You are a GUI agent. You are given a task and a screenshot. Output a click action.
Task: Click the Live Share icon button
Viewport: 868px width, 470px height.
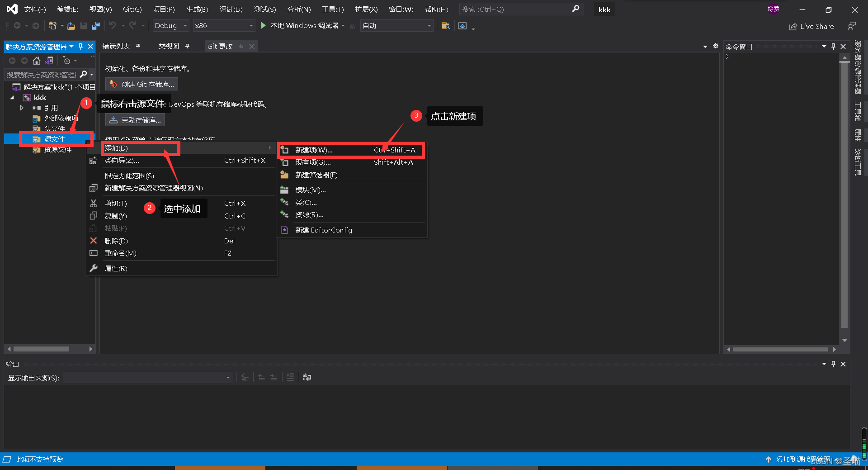pyautogui.click(x=811, y=27)
